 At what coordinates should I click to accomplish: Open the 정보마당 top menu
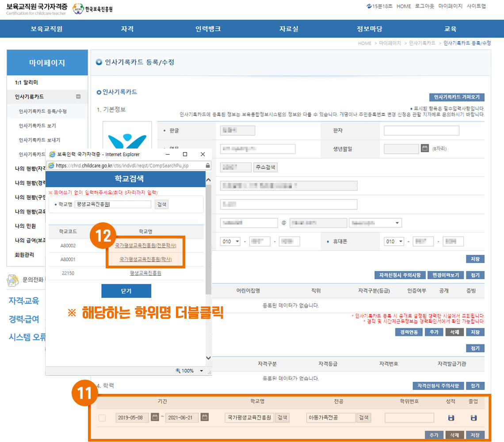coord(369,29)
